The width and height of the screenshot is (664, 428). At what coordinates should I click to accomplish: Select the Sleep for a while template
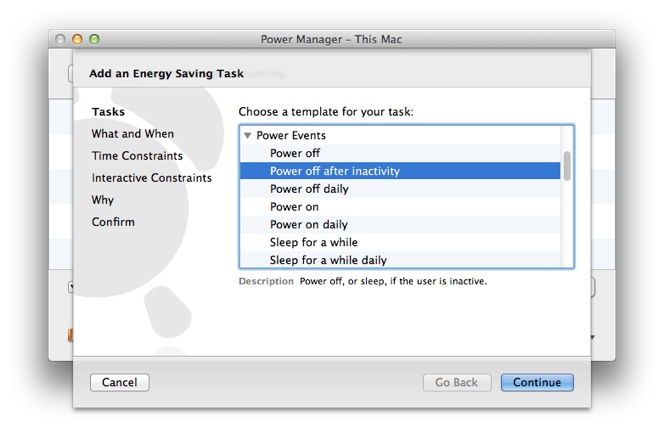click(x=400, y=243)
